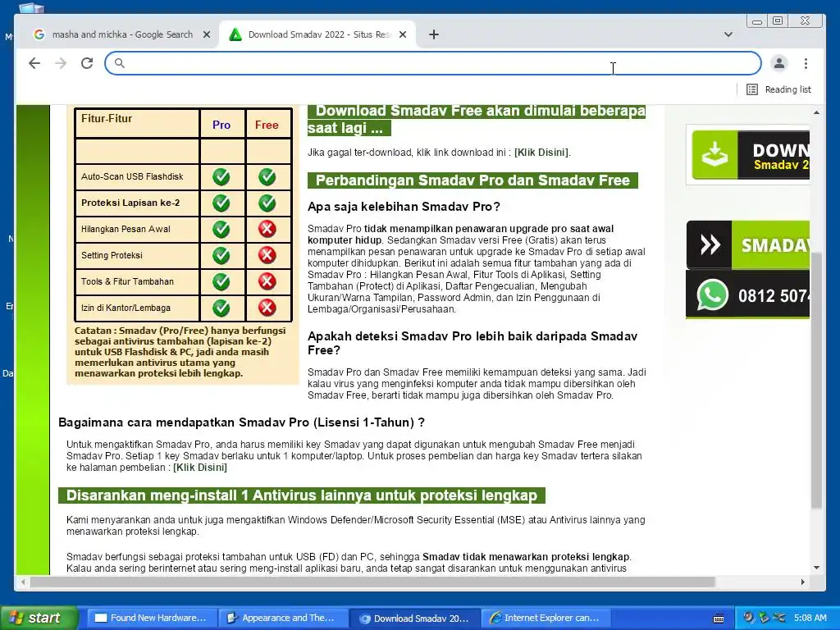Click the download tray icon in the green banner

(714, 155)
